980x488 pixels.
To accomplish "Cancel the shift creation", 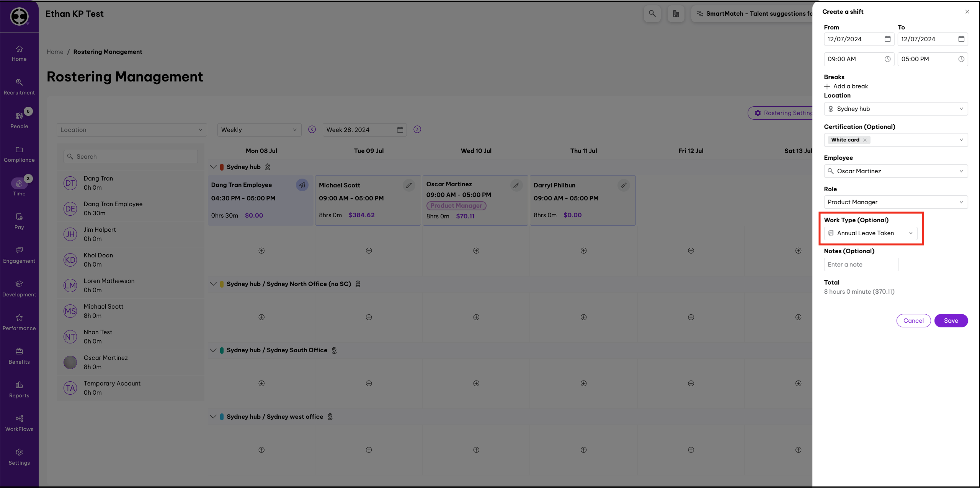I will [913, 321].
